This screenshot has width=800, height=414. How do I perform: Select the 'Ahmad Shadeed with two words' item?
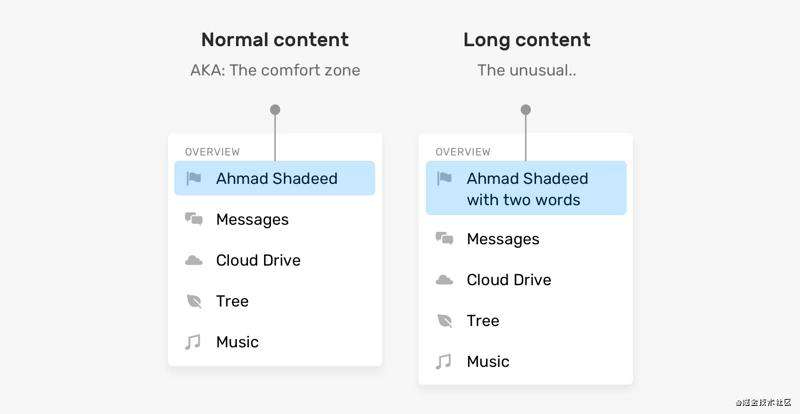[x=526, y=188]
